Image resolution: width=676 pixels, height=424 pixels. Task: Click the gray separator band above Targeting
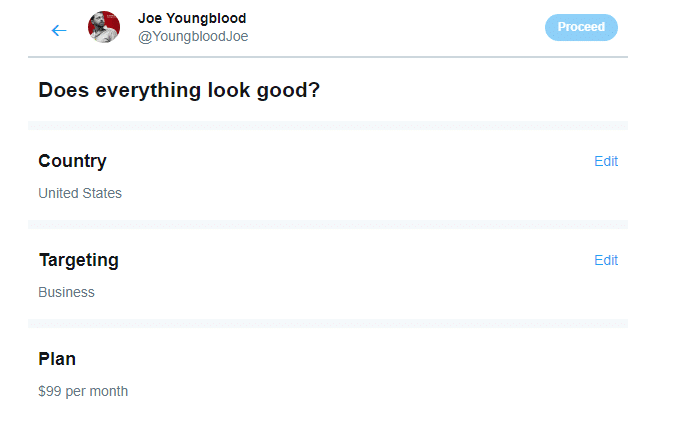point(328,225)
